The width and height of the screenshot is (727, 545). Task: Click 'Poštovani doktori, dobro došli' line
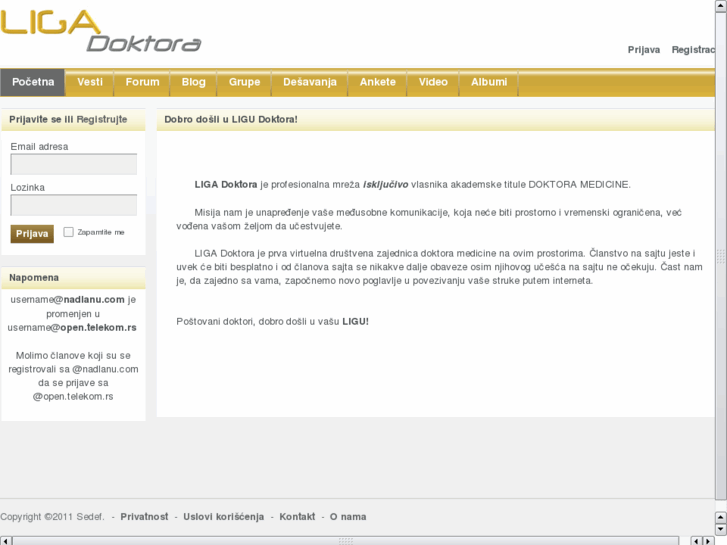tap(273, 321)
